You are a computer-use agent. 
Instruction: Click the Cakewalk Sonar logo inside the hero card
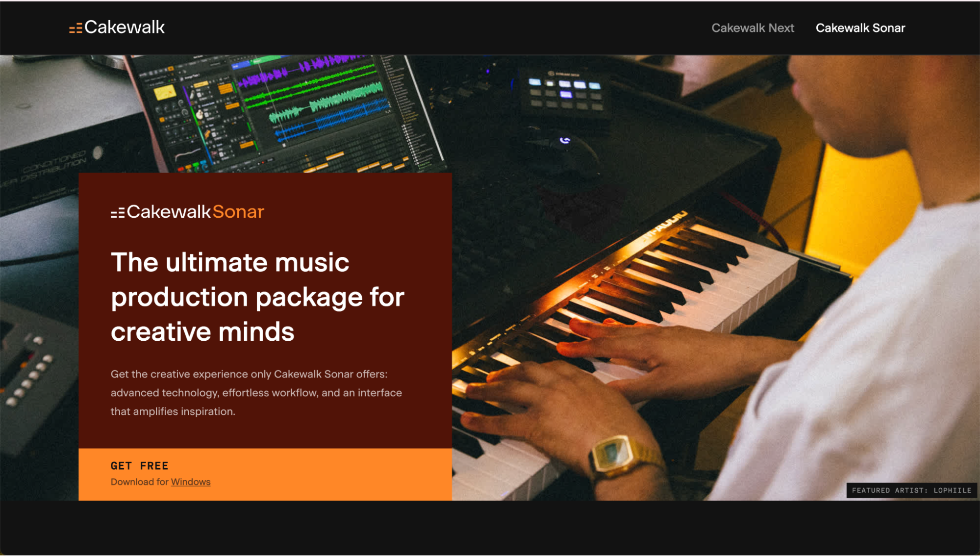pyautogui.click(x=187, y=212)
